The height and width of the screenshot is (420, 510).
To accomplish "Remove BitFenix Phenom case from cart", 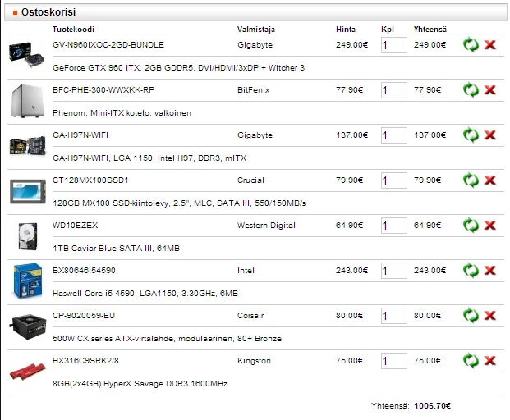I will [x=490, y=89].
